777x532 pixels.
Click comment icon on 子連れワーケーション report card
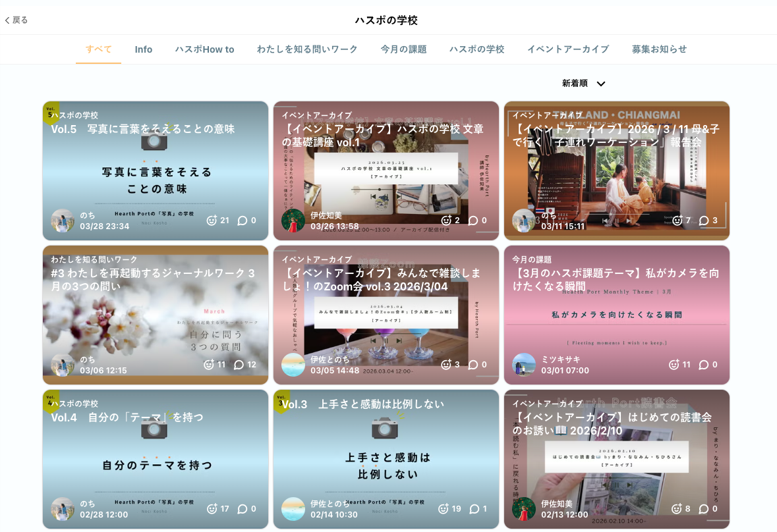point(704,221)
